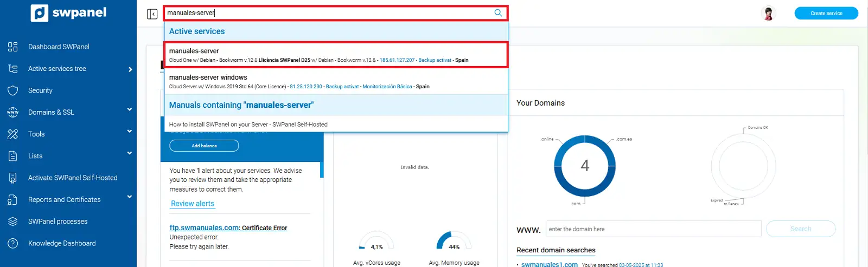The height and width of the screenshot is (267, 868).
Task: Open user profile avatar
Action: tap(768, 14)
